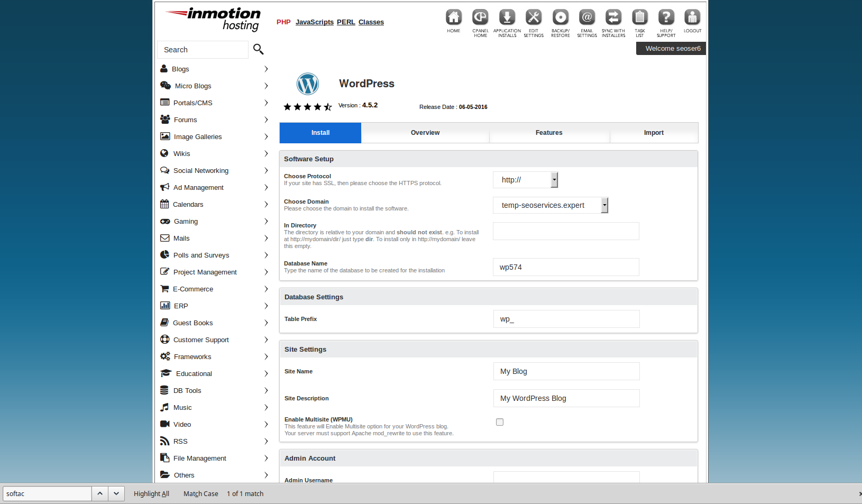This screenshot has height=504, width=862.
Task: Open Application Installs icon
Action: point(507,18)
